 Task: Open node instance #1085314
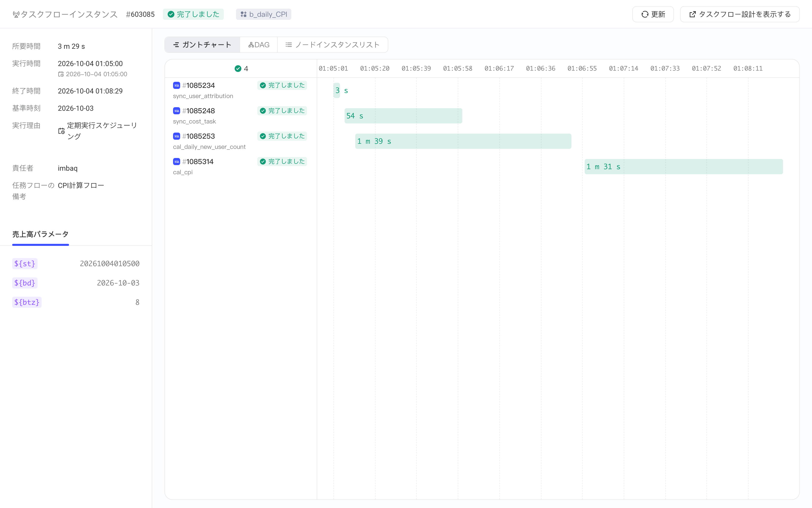[198, 162]
